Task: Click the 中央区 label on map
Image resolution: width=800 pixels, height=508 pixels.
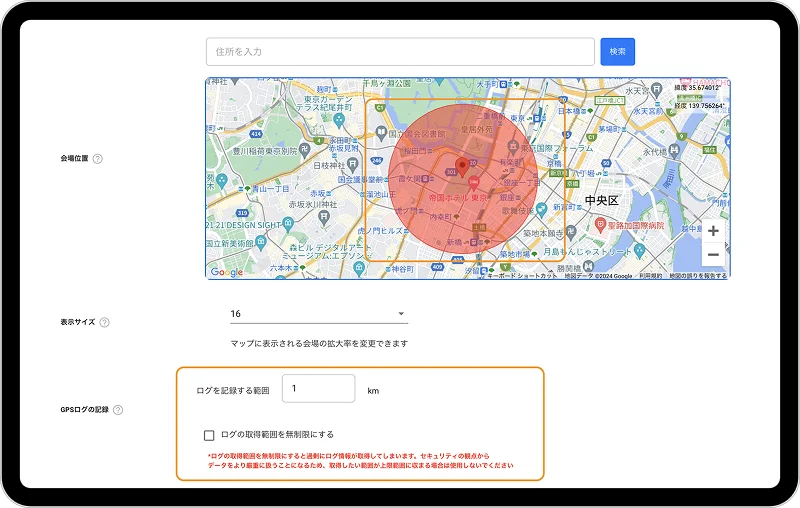Action: click(602, 201)
